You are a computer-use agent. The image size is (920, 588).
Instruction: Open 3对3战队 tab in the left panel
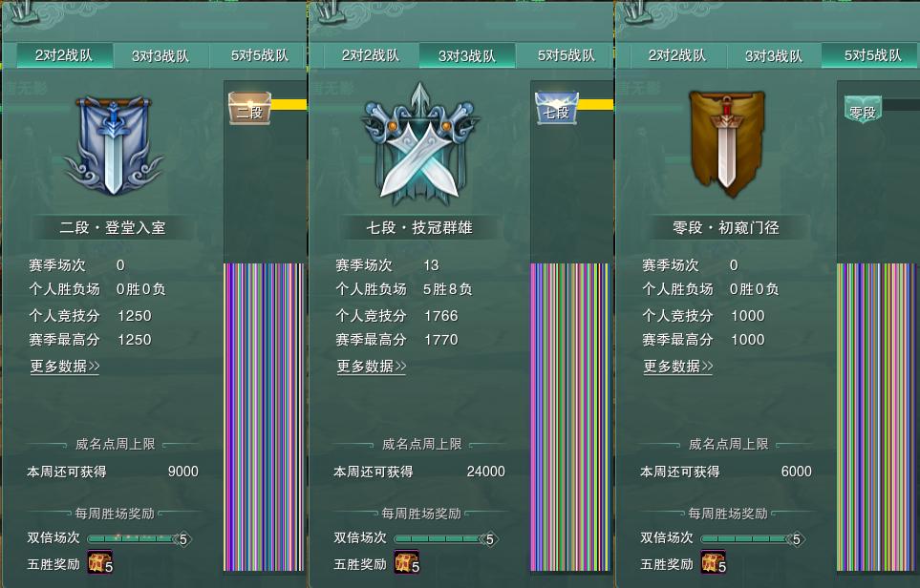160,55
